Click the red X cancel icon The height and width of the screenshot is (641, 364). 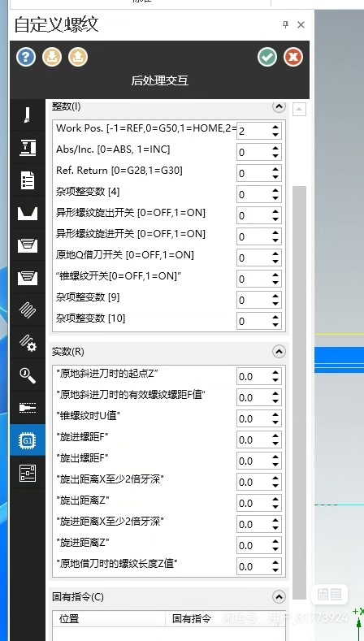coord(293,57)
